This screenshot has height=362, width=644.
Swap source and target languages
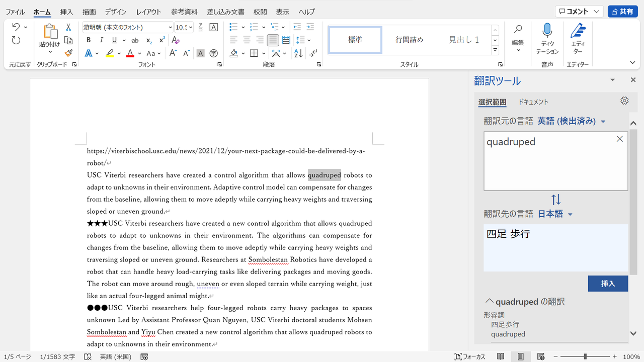pyautogui.click(x=556, y=199)
